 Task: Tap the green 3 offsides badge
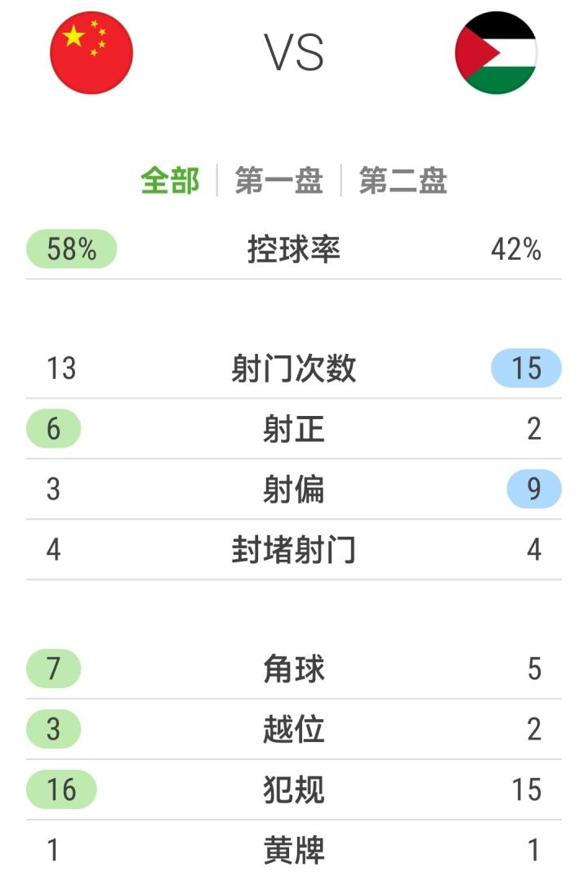point(54,729)
